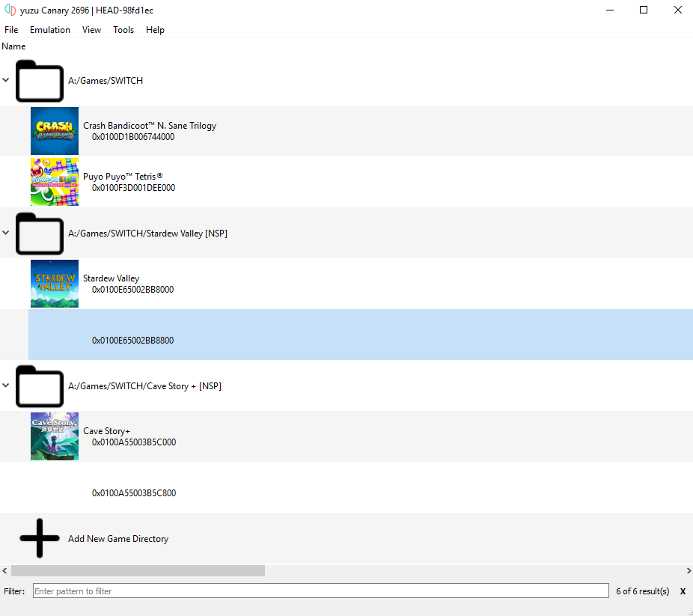The image size is (693, 616).
Task: Select the Cave Story+ game title
Action: pos(106,431)
